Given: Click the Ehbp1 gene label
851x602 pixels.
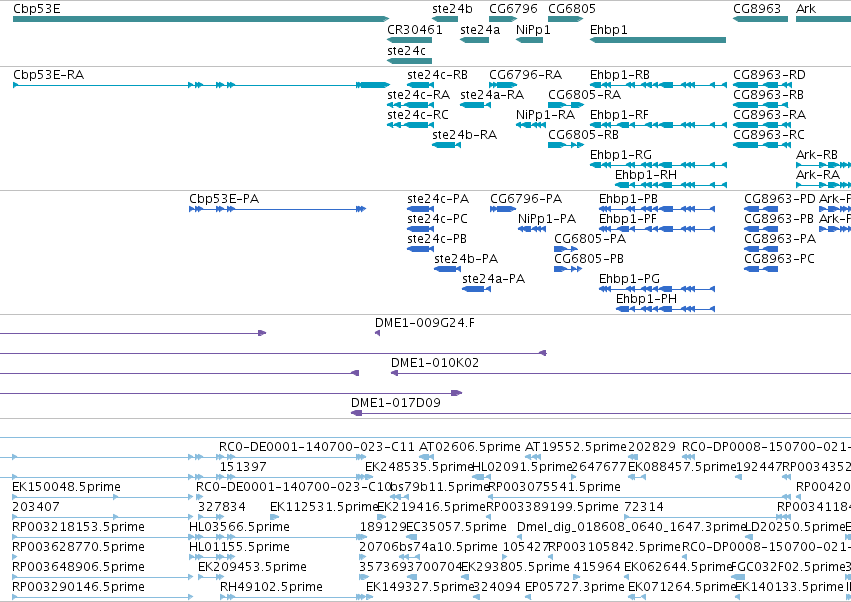Looking at the screenshot, I should pos(608,30).
